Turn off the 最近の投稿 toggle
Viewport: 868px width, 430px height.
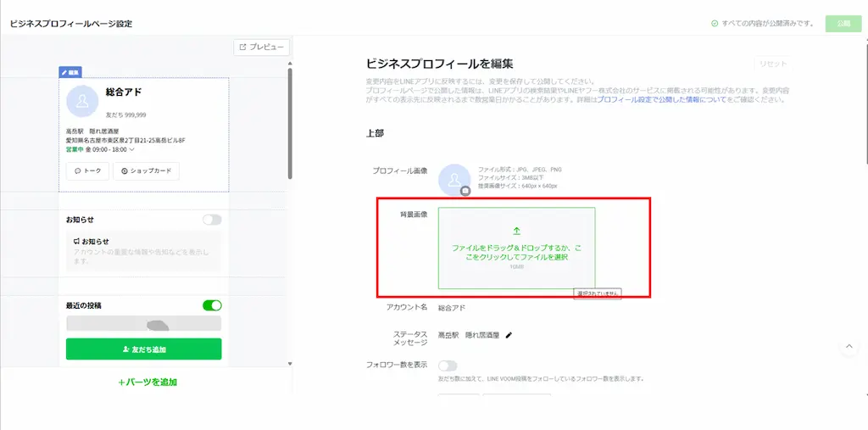pos(212,305)
